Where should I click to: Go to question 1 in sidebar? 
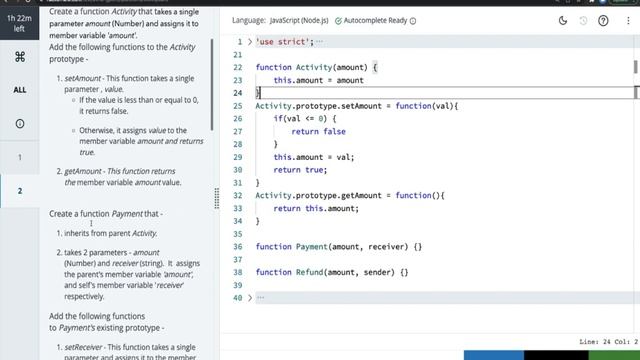coord(20,157)
